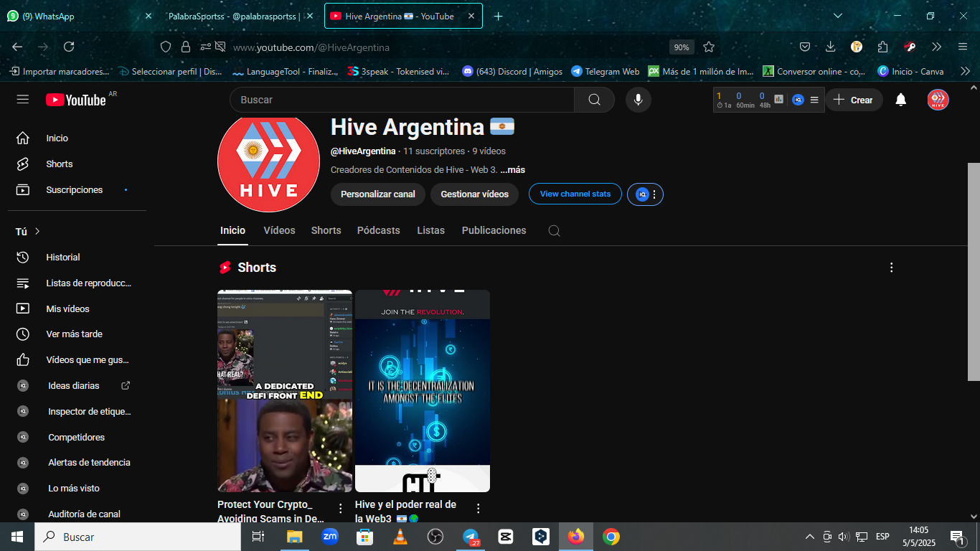Reload the page
The image size is (980, 551).
pos(69,47)
